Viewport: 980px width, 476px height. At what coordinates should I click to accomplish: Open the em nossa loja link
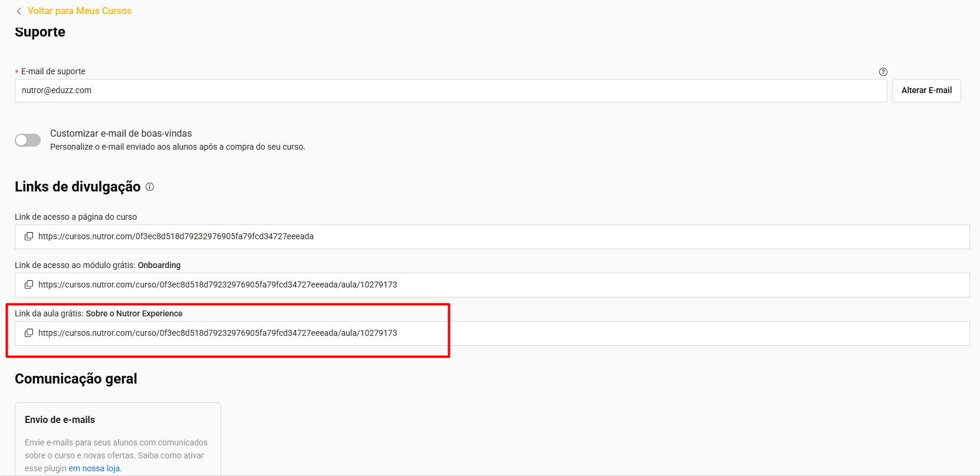coord(94,468)
